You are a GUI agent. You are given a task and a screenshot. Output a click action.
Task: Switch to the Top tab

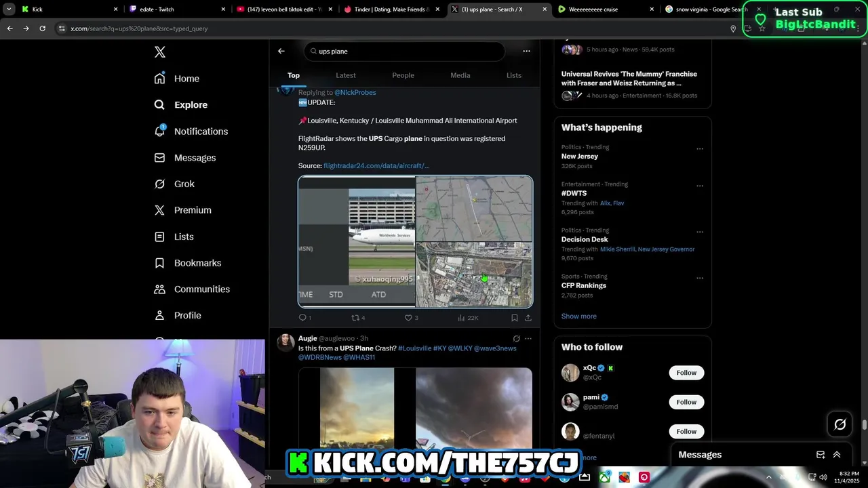point(294,75)
